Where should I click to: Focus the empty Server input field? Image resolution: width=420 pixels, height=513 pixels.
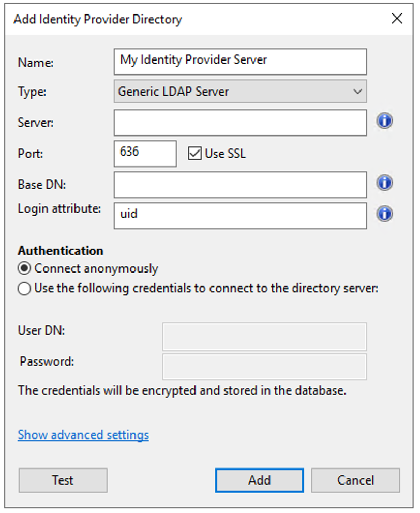tap(241, 122)
